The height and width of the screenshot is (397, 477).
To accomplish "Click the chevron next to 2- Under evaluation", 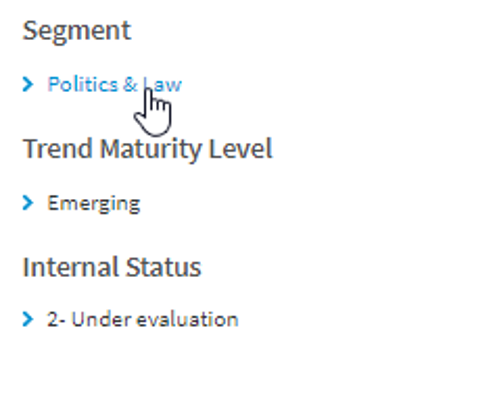I will click(x=28, y=319).
